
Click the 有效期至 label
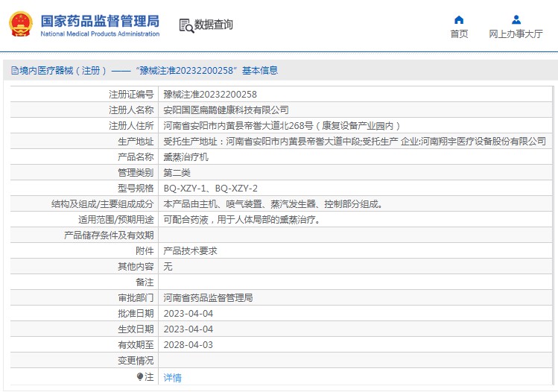[x=136, y=345]
